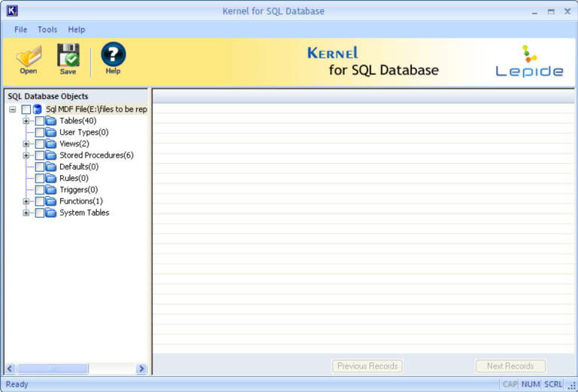Click the System Tables folder icon
The width and height of the screenshot is (578, 392).
[51, 213]
